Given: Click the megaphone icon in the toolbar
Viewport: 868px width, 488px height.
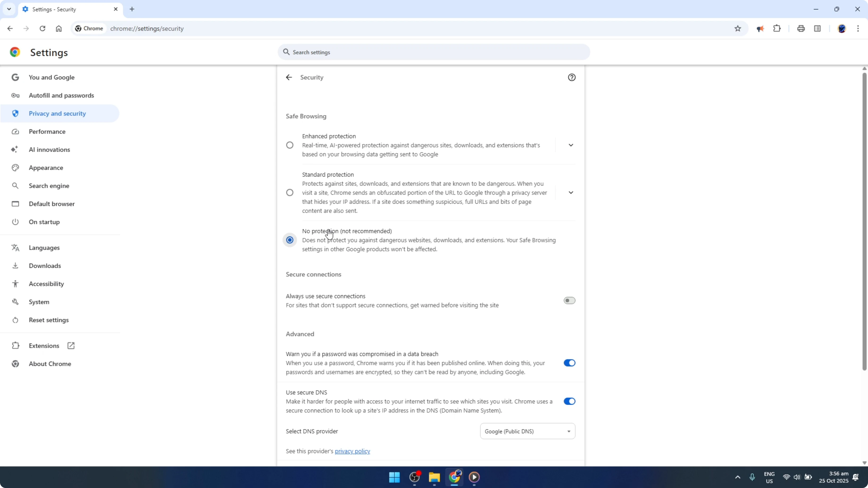Looking at the screenshot, I should point(760,28).
